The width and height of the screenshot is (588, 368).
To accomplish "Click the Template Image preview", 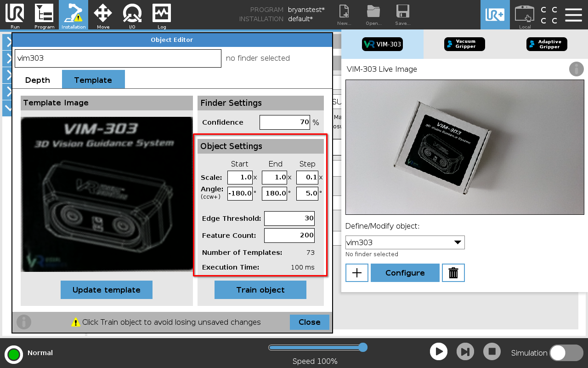I will click(x=107, y=194).
